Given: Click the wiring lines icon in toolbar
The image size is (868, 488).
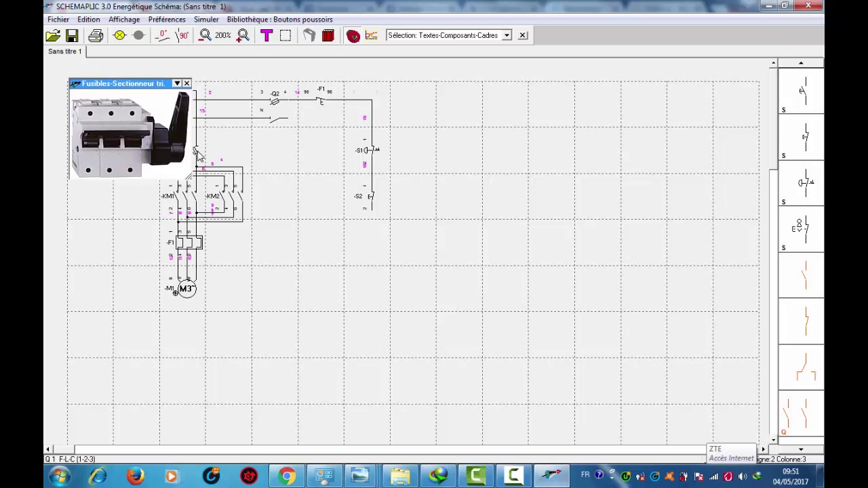Looking at the screenshot, I should point(372,35).
